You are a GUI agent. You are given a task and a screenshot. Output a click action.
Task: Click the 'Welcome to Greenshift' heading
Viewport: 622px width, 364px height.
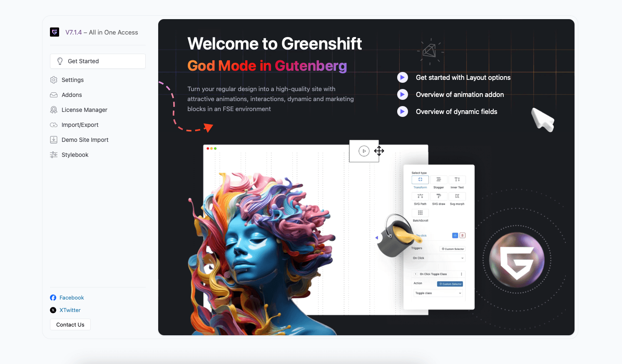tap(275, 44)
